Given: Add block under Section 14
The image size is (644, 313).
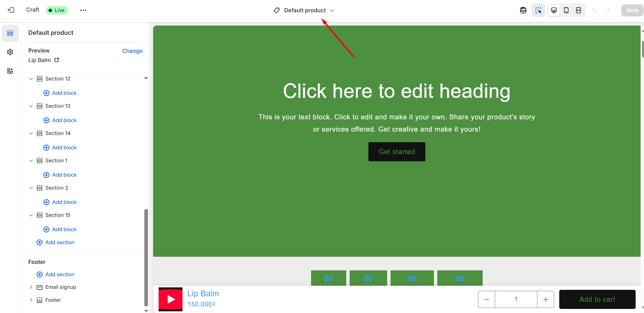Looking at the screenshot, I should pyautogui.click(x=60, y=148).
